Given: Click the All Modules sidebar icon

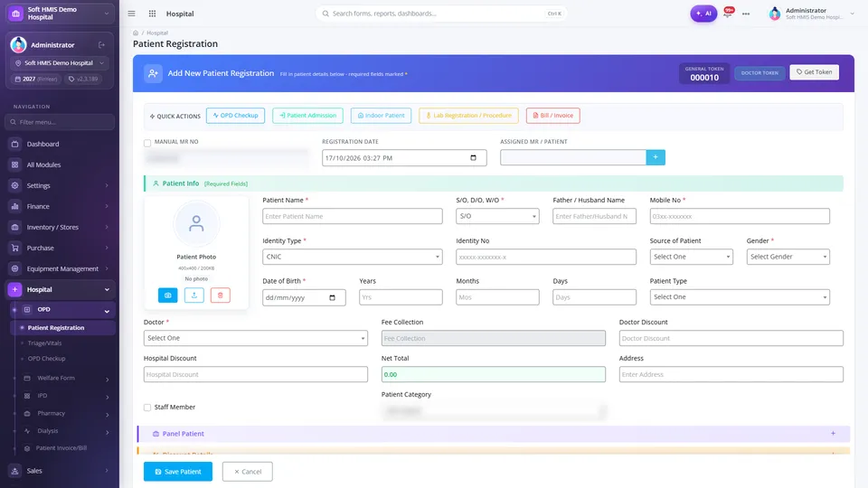Looking at the screenshot, I should 15,164.
